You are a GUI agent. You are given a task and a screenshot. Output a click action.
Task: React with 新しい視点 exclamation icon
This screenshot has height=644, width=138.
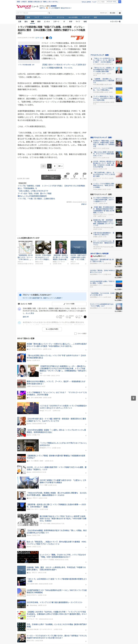[x=83, y=176]
